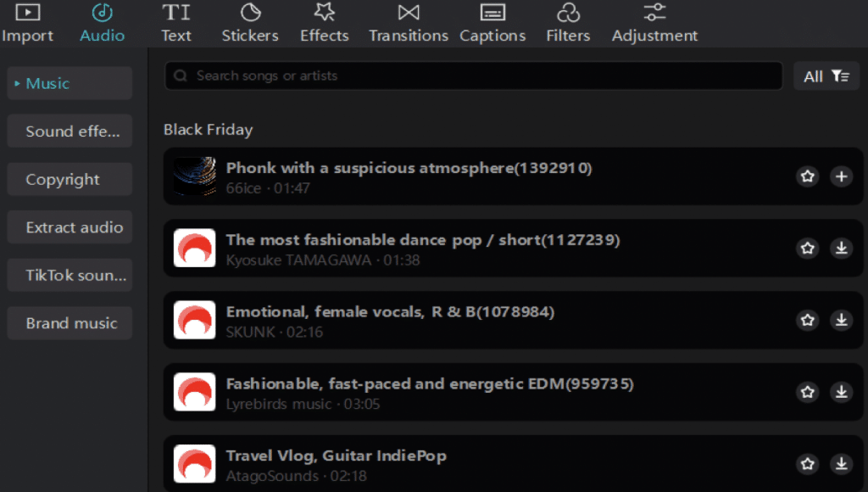Preview Fashionable EDM track thumbnail
The width and height of the screenshot is (868, 492).
[x=194, y=392]
